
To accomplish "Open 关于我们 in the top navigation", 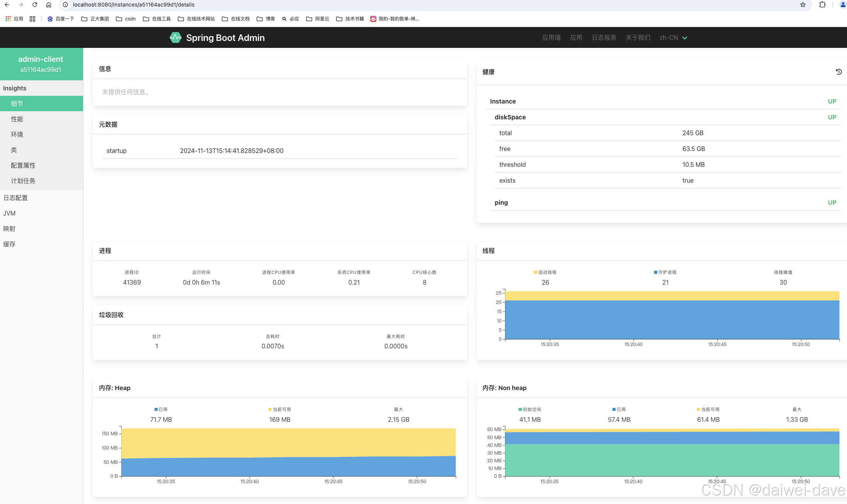I will point(638,37).
